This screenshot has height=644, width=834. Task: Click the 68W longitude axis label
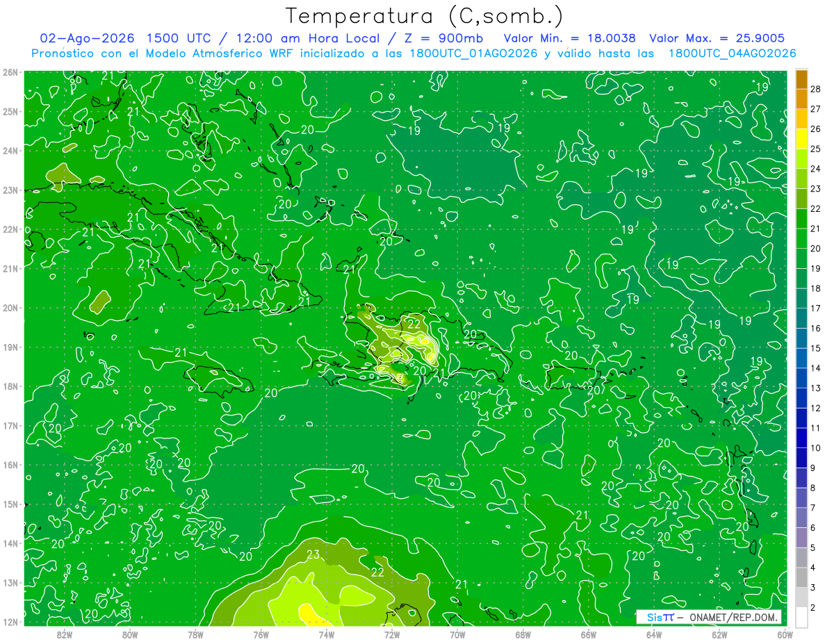click(523, 634)
